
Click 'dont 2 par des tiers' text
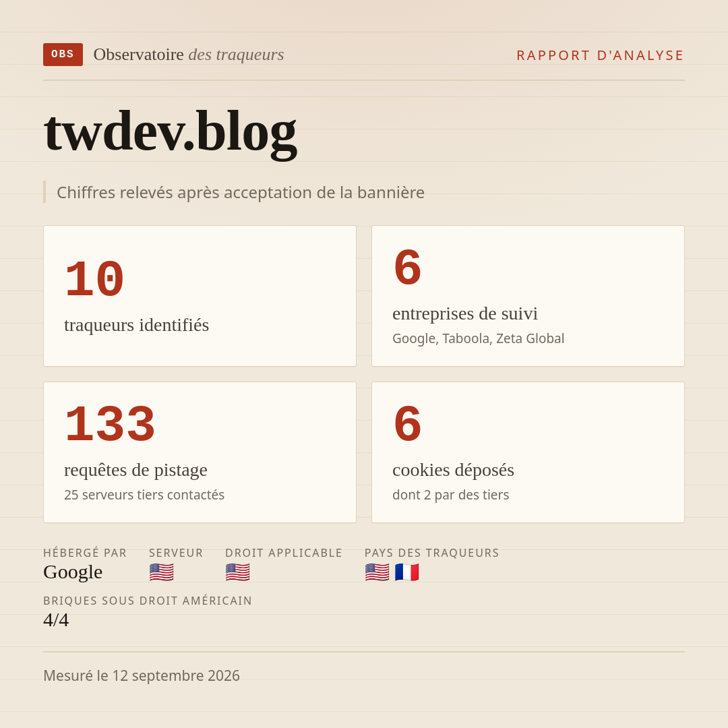coord(450,495)
